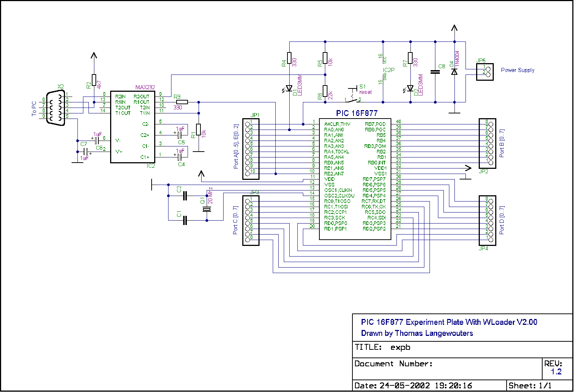The image size is (587, 392).
Task: Select the title "PIC 16F877 Experiment Plate With WLoader V2.00"
Action: (x=449, y=322)
